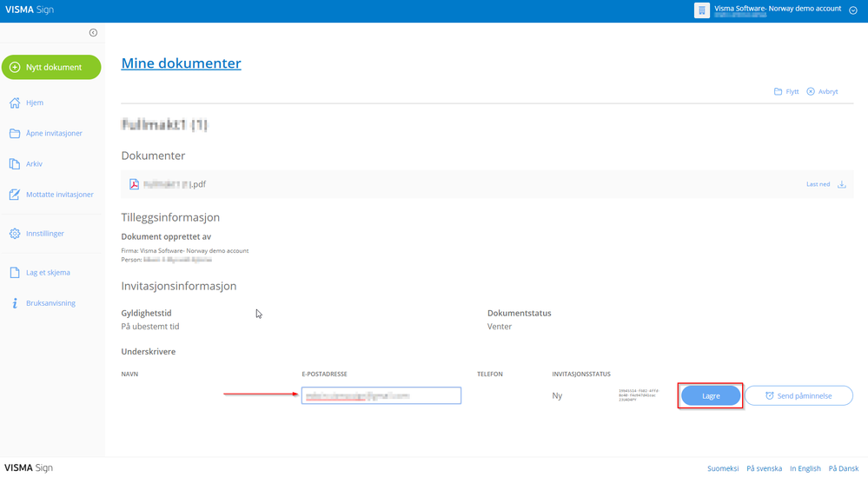Click the Venter document status text
868x477 pixels.
pos(500,327)
